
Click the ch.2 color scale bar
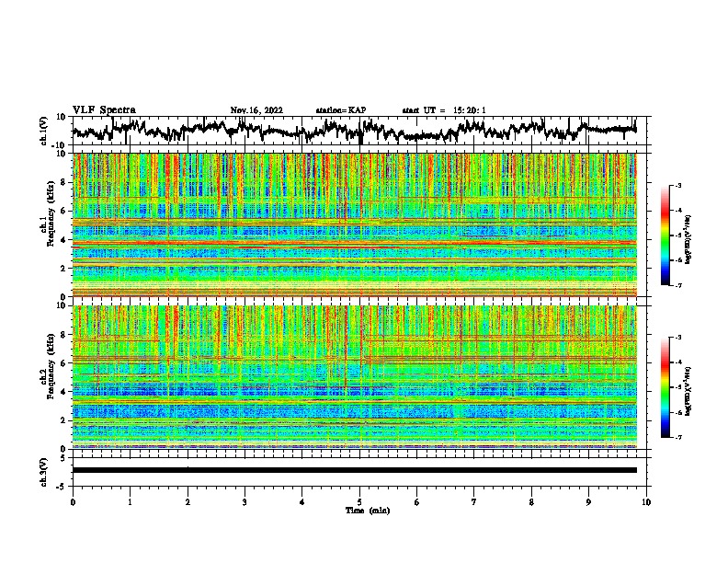click(665, 387)
